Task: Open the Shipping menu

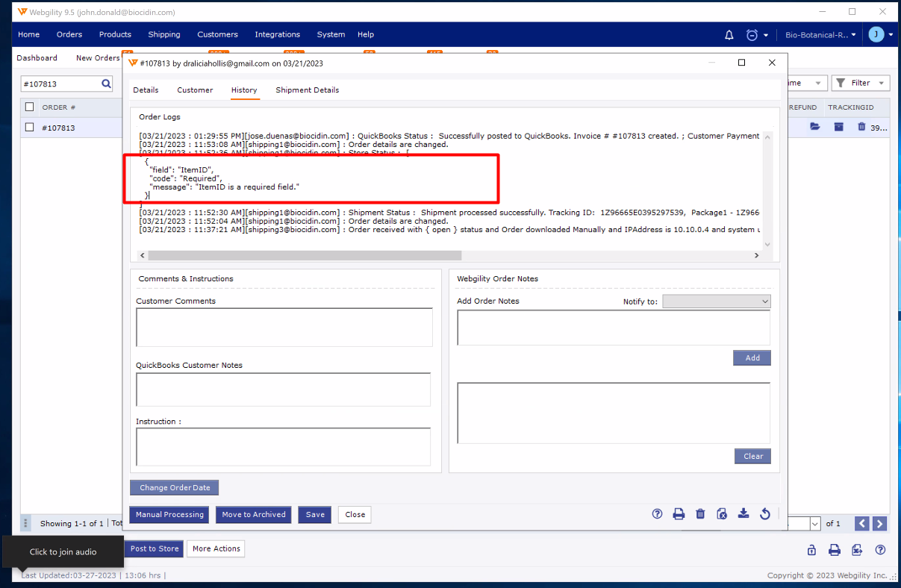Action: click(x=164, y=34)
